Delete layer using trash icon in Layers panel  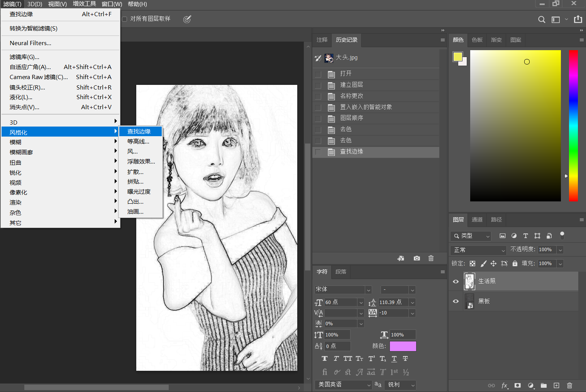569,385
